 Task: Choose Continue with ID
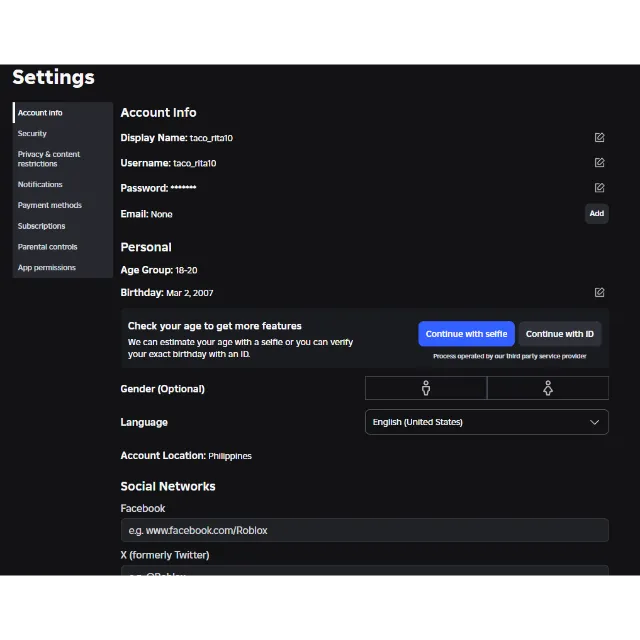click(x=559, y=334)
